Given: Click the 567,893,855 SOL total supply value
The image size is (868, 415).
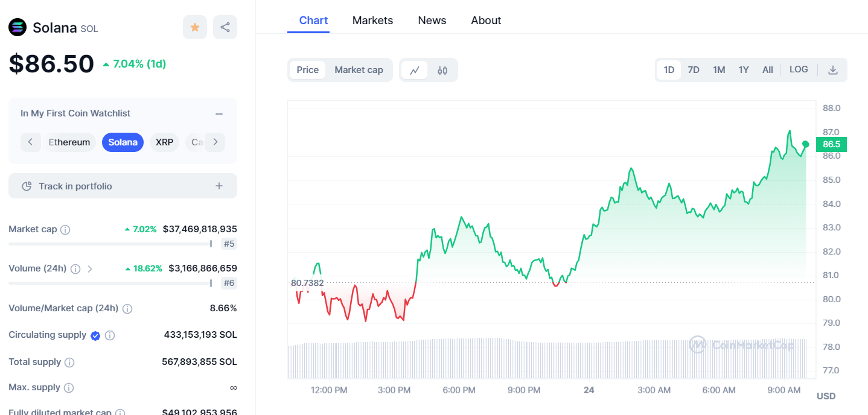Looking at the screenshot, I should tap(199, 362).
